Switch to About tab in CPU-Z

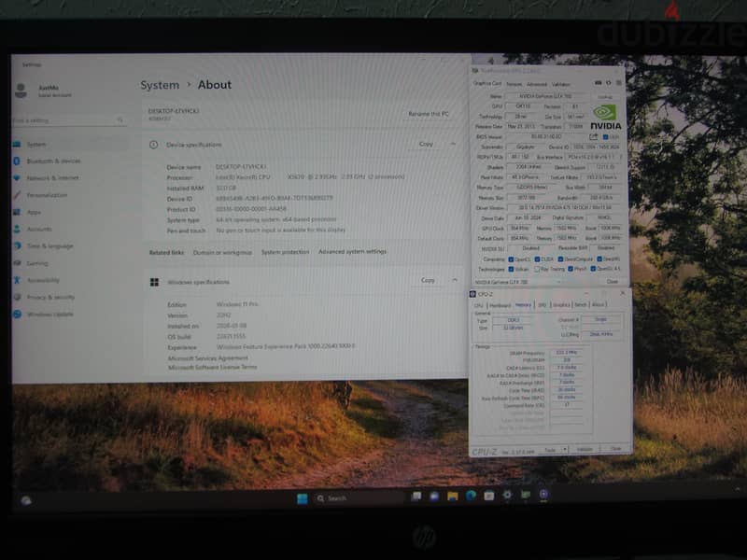click(598, 305)
